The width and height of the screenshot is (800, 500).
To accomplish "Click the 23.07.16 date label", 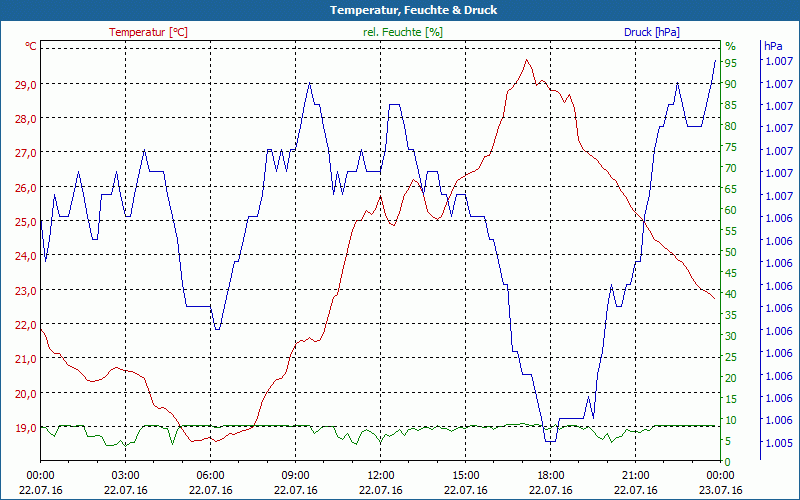I will (720, 490).
